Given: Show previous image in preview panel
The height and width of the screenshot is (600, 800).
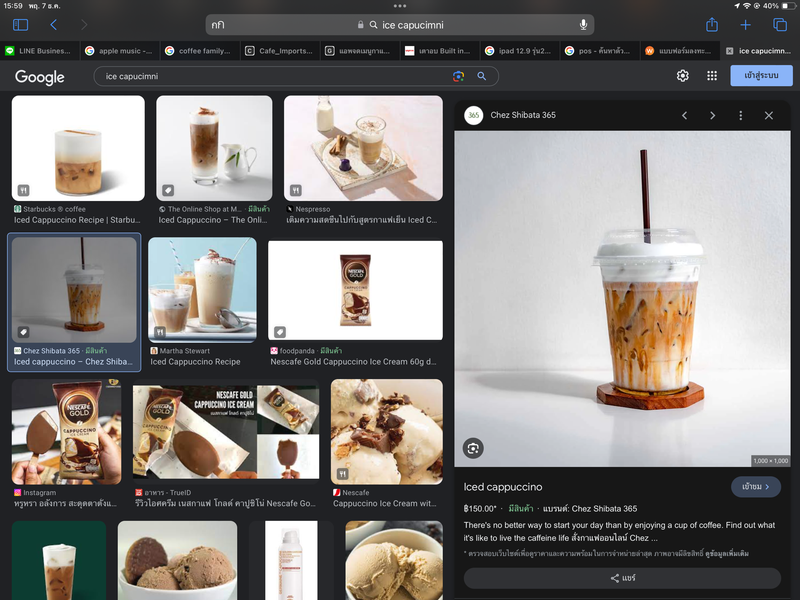Looking at the screenshot, I should coord(684,116).
